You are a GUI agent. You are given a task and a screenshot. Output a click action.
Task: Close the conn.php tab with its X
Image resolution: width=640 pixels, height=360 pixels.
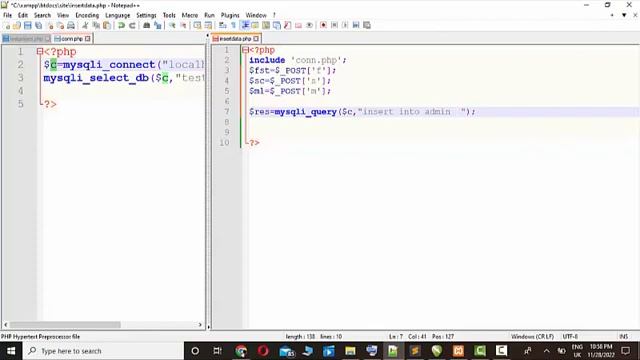(x=88, y=39)
